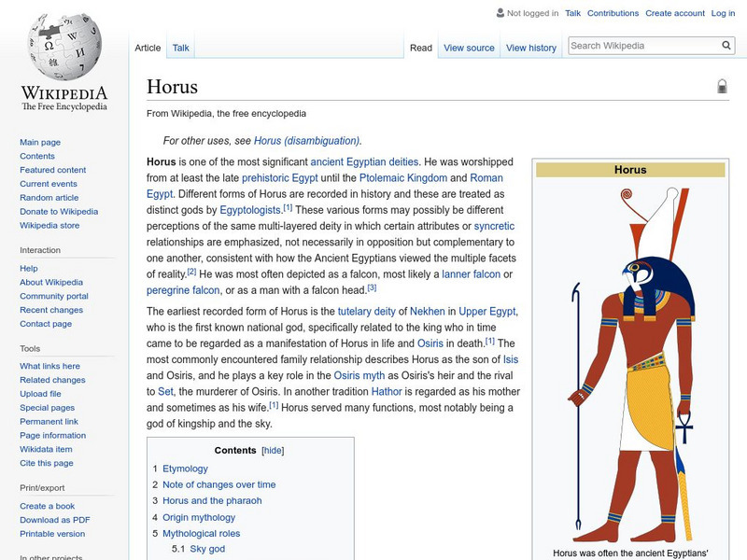Open Horus (disambiguation) link
The width and height of the screenshot is (747, 560).
pos(307,141)
